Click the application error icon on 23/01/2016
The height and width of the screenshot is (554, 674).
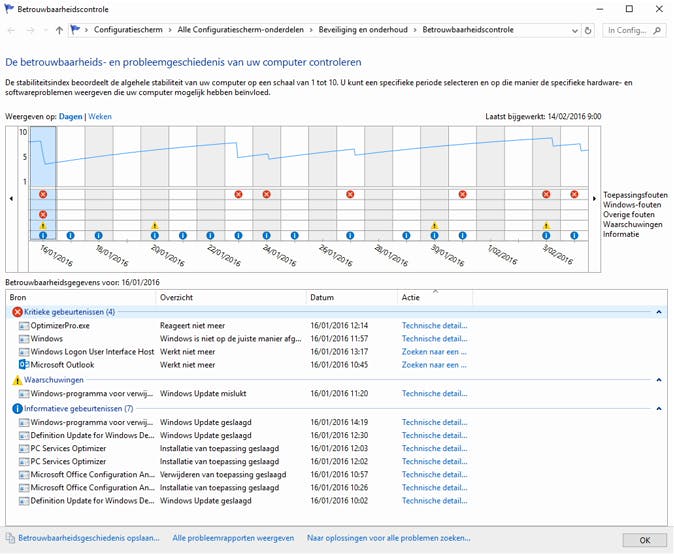pos(239,194)
